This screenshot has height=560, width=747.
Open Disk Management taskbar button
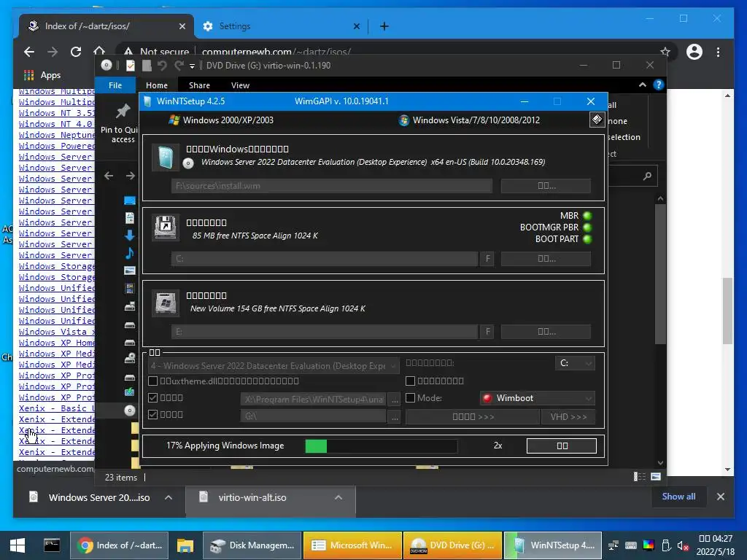(252, 545)
